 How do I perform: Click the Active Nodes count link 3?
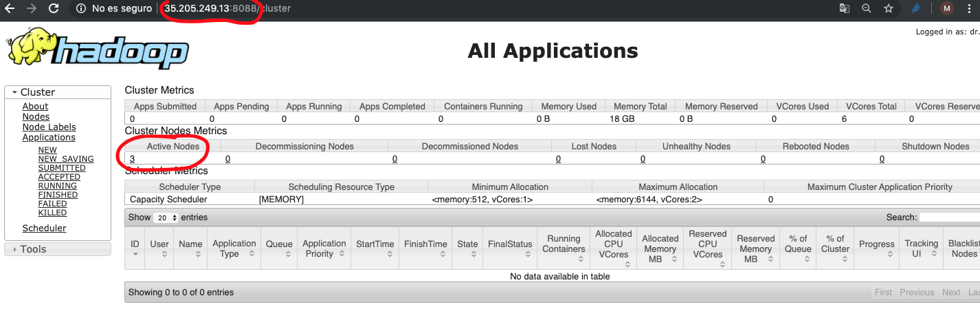point(132,159)
